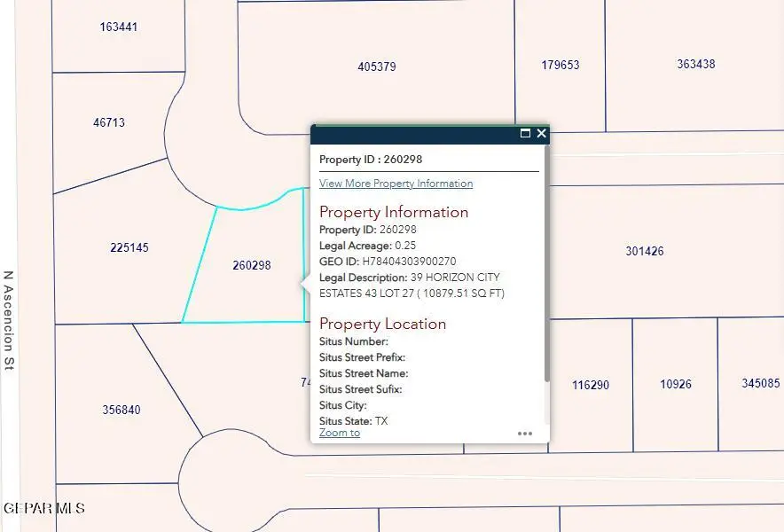
Task: Select parcel 163441 on the map
Action: coord(118,27)
